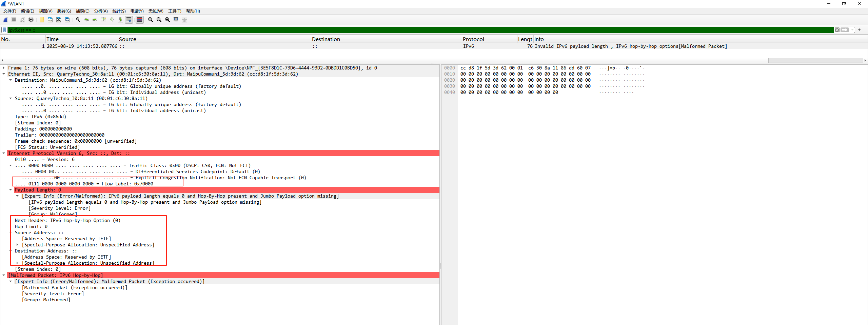Sort packets by Source column header
Screen dimensions: 868x325
[x=214, y=39]
